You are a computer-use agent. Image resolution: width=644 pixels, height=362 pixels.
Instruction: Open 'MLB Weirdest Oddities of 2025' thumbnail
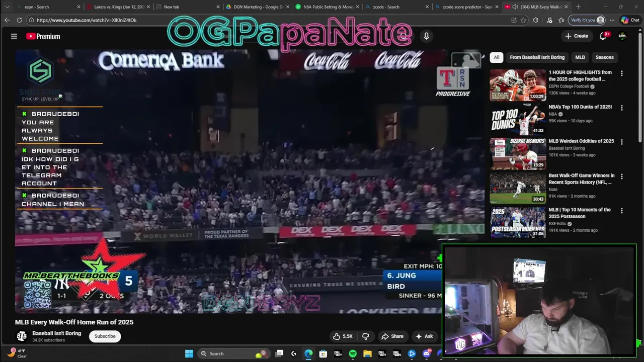(x=518, y=154)
